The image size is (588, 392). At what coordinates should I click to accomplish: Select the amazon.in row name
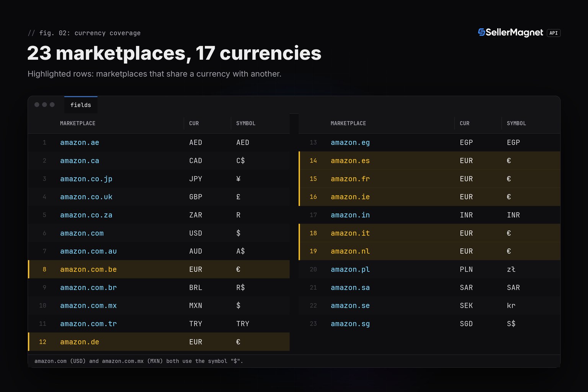coord(350,215)
